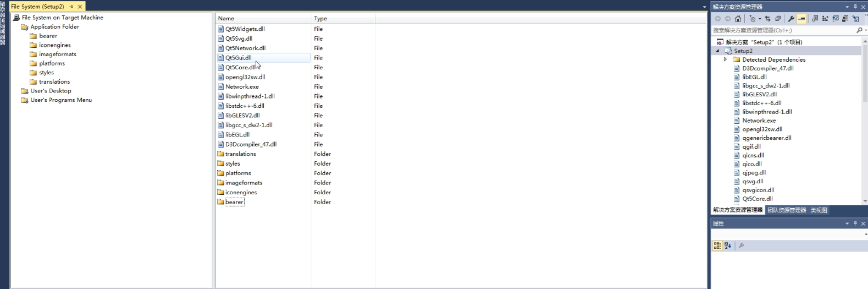Open Properties panel window position dropdown
This screenshot has width=868, height=289.
(847, 223)
